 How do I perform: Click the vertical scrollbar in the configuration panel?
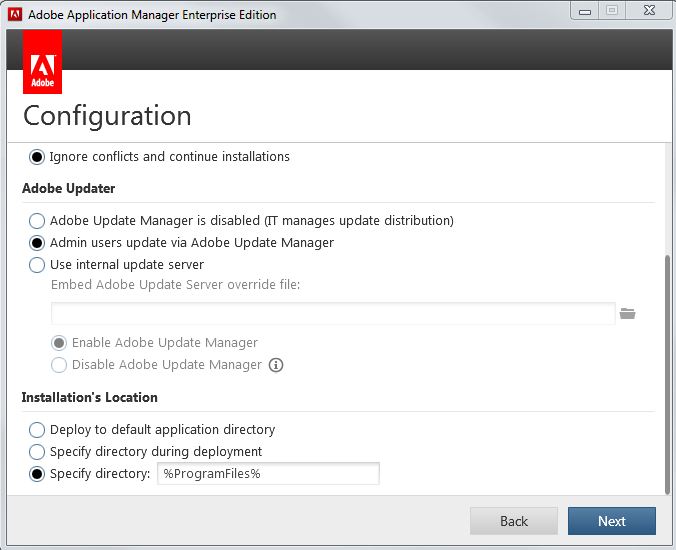666,370
